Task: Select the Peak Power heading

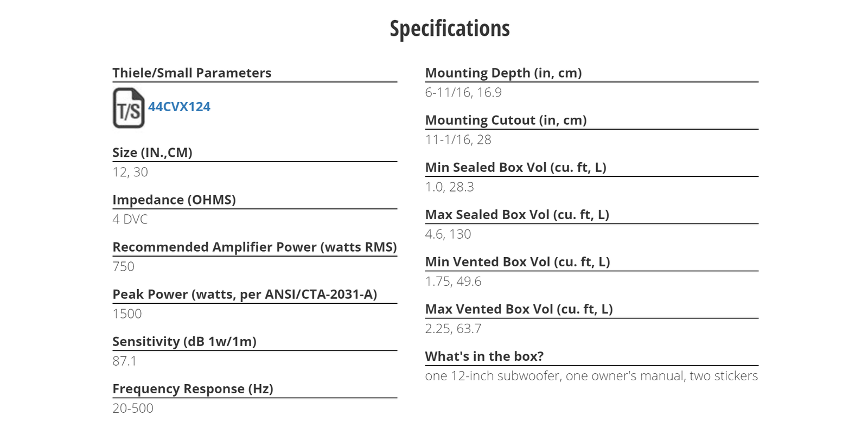Action: click(x=245, y=294)
